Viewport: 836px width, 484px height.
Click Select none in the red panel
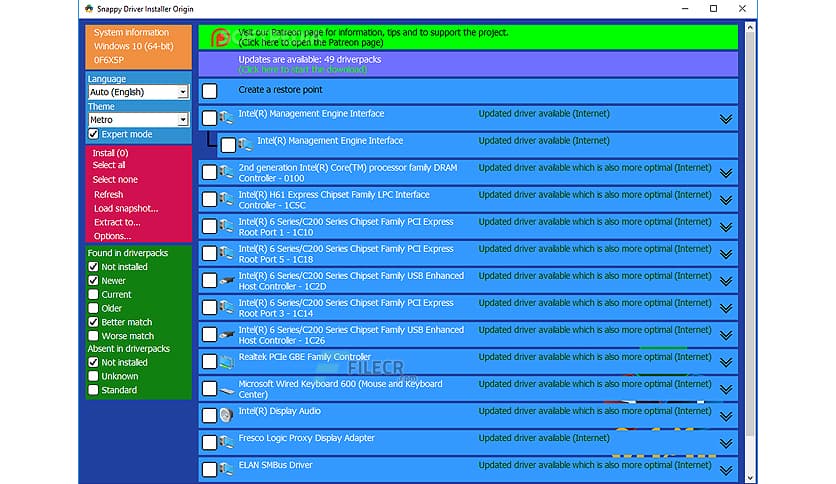(x=115, y=180)
